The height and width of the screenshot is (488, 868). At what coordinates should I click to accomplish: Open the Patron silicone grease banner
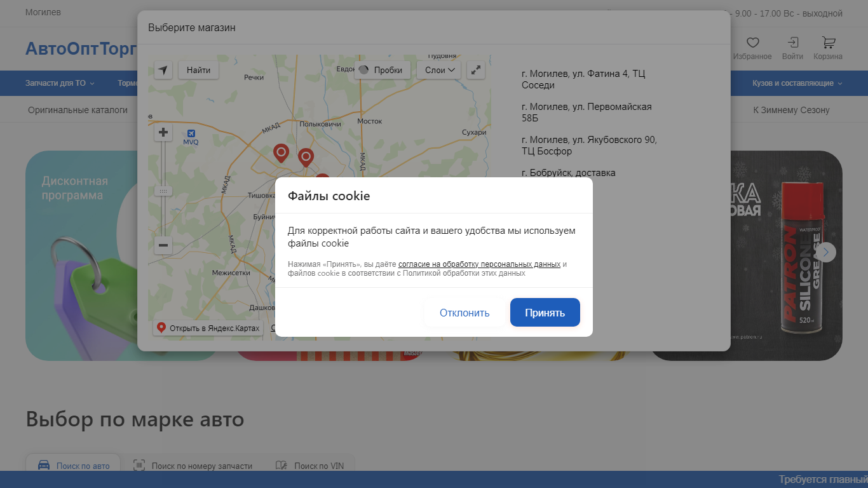coord(787,255)
